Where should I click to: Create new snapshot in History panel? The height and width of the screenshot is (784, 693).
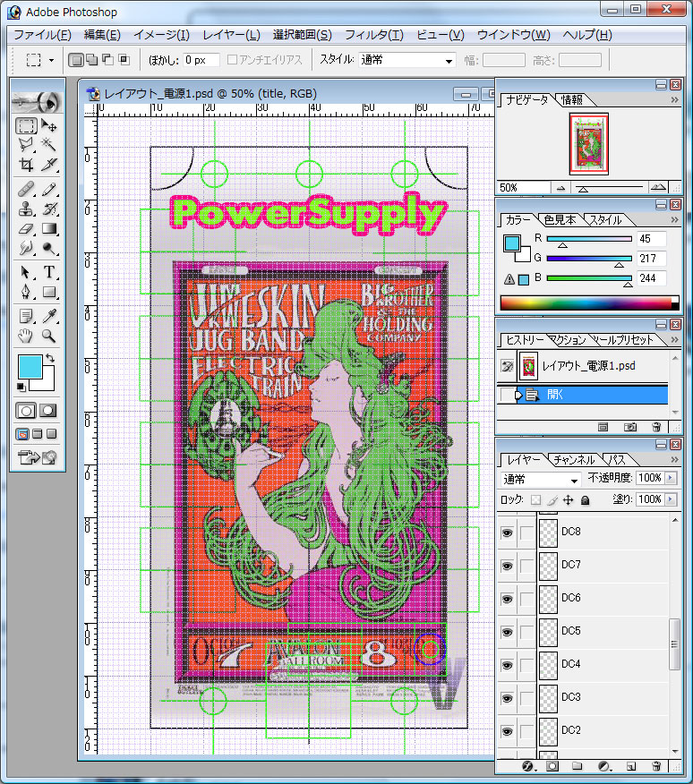pyautogui.click(x=630, y=427)
